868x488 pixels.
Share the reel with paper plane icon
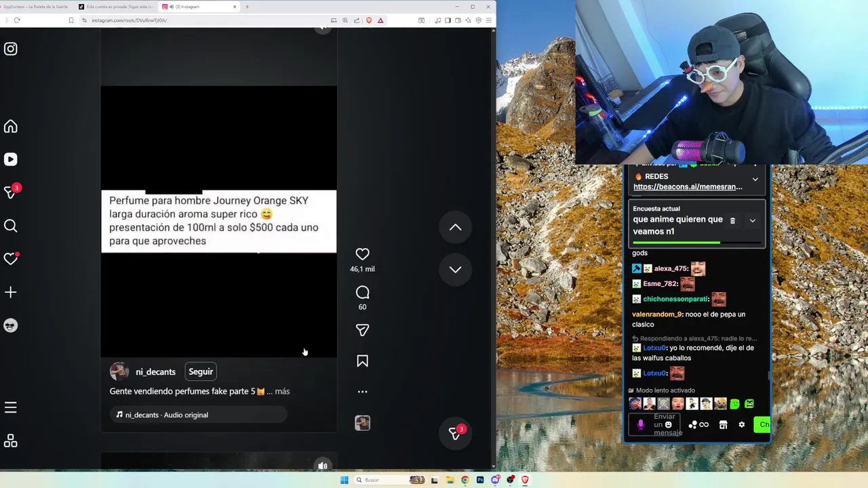(362, 330)
